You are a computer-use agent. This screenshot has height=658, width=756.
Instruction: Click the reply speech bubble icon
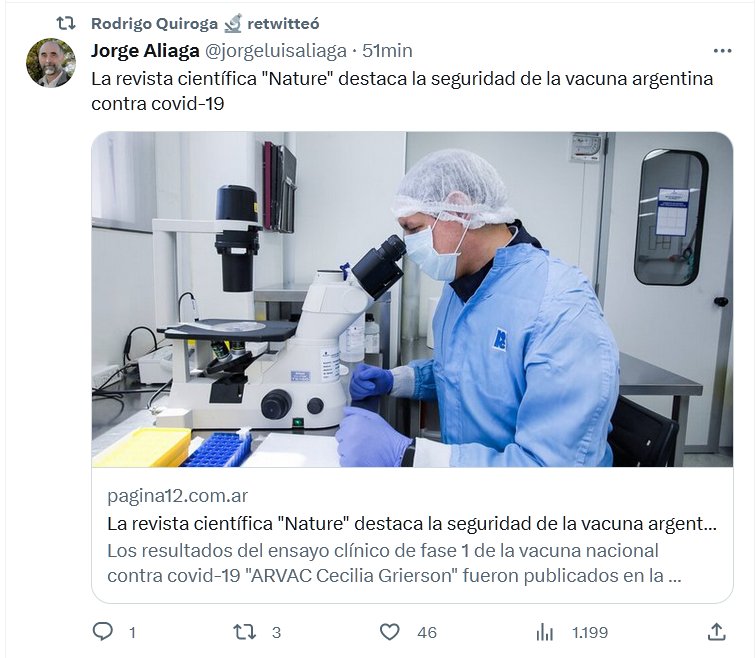[x=102, y=631]
